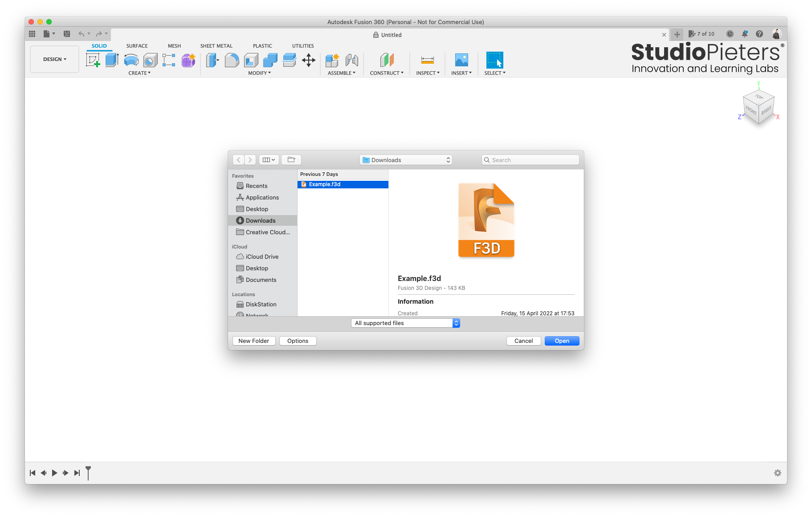Viewport: 812px width, 517px height.
Task: Open the user profile avatar
Action: pos(776,34)
